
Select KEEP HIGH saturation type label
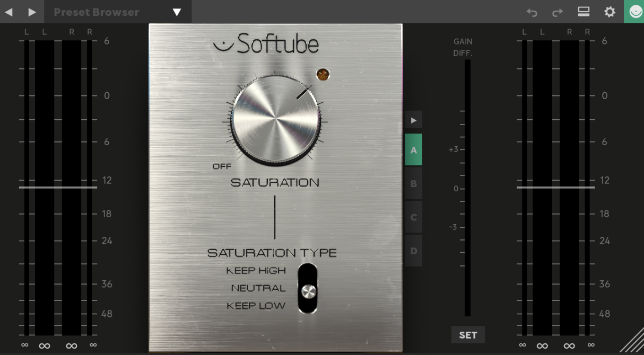[x=256, y=271]
